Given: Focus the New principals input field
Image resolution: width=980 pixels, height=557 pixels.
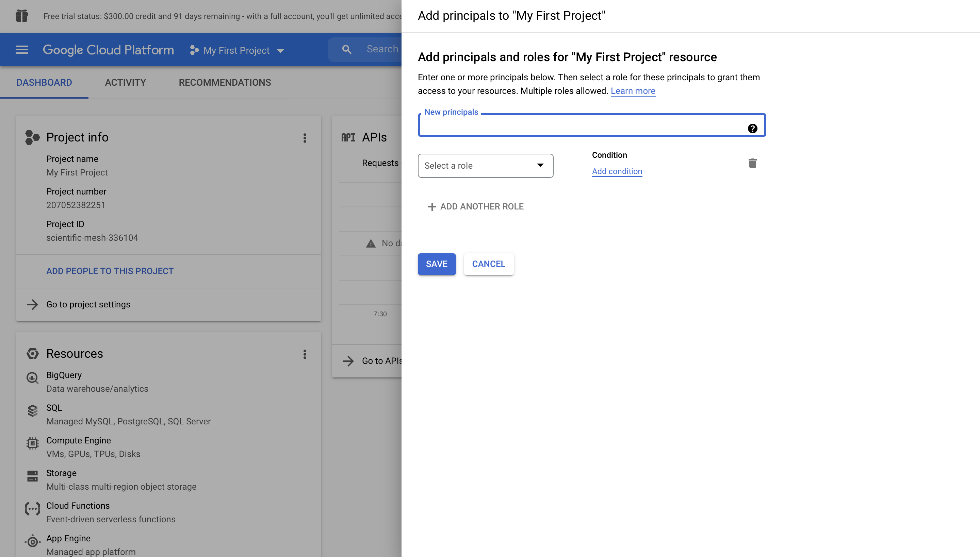Looking at the screenshot, I should [582, 126].
